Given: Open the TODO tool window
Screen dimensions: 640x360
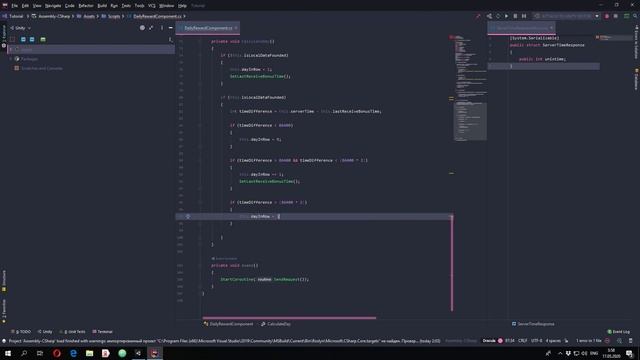Looking at the screenshot, I should (21, 332).
